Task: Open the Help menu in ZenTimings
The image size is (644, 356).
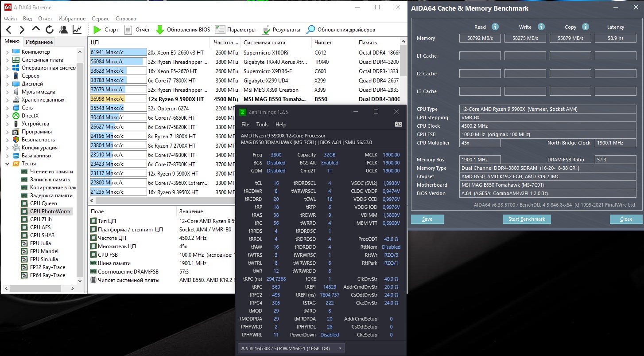Action: tap(281, 125)
